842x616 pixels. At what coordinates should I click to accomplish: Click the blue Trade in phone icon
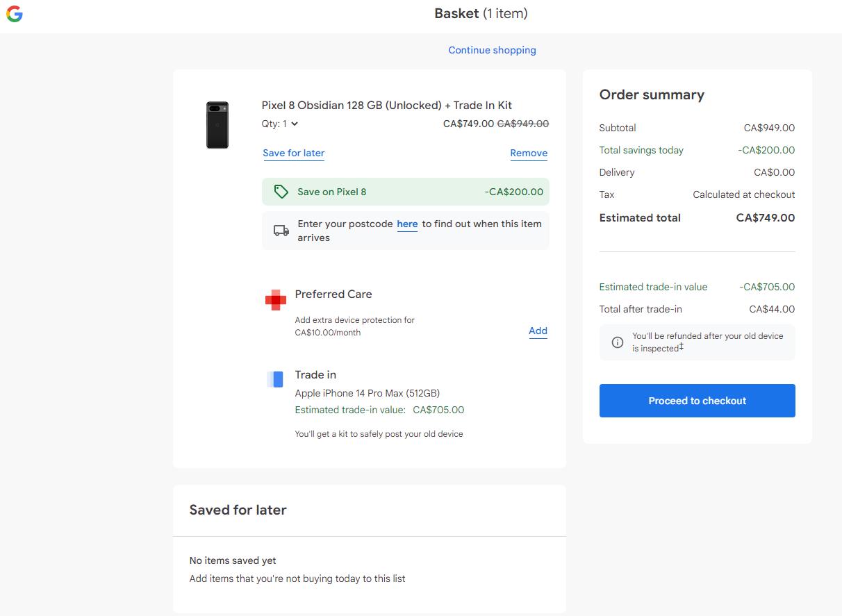tap(275, 379)
